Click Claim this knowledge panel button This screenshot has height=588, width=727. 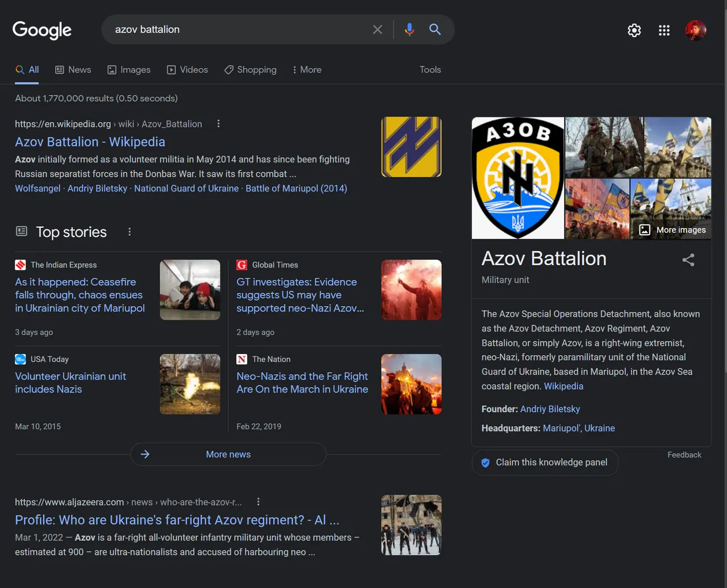[x=545, y=462]
